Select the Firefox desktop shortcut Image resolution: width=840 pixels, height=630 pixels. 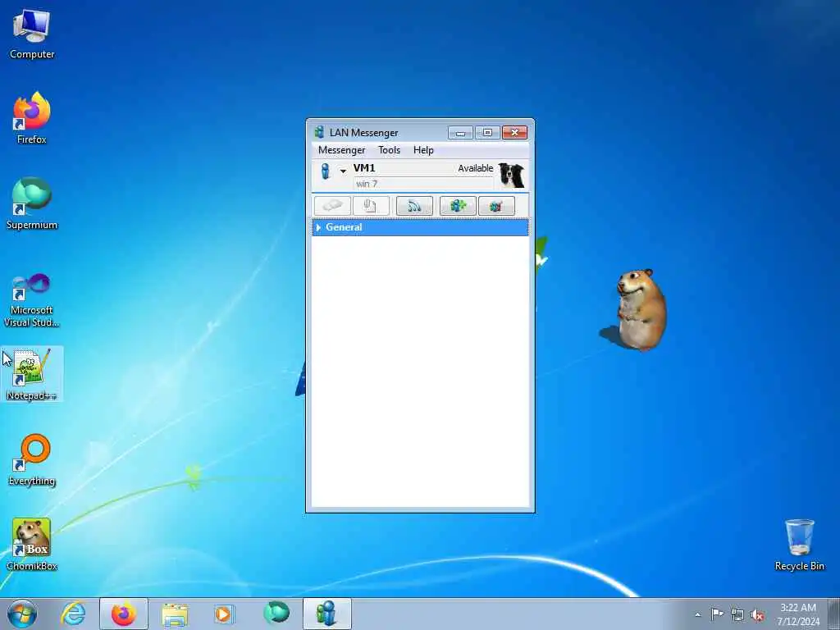[x=32, y=118]
